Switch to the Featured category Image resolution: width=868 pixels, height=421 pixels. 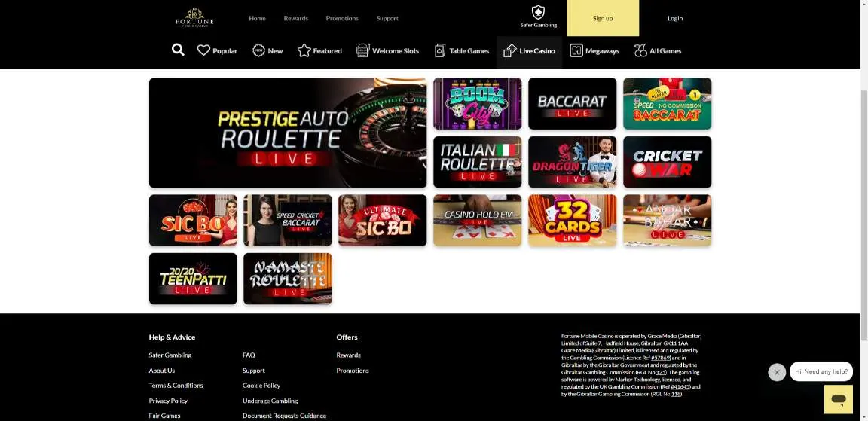click(319, 51)
